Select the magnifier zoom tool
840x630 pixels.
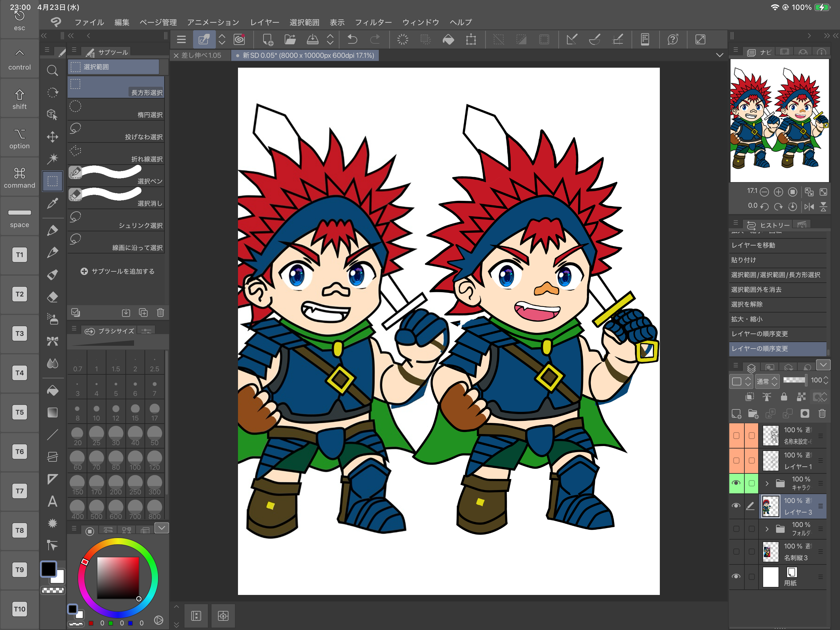pos(52,71)
